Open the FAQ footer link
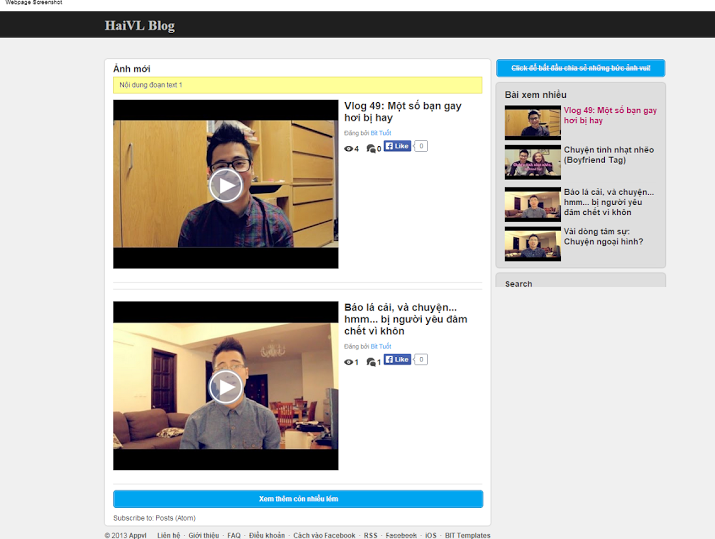Screen dimensions: 715x539 click(x=234, y=535)
